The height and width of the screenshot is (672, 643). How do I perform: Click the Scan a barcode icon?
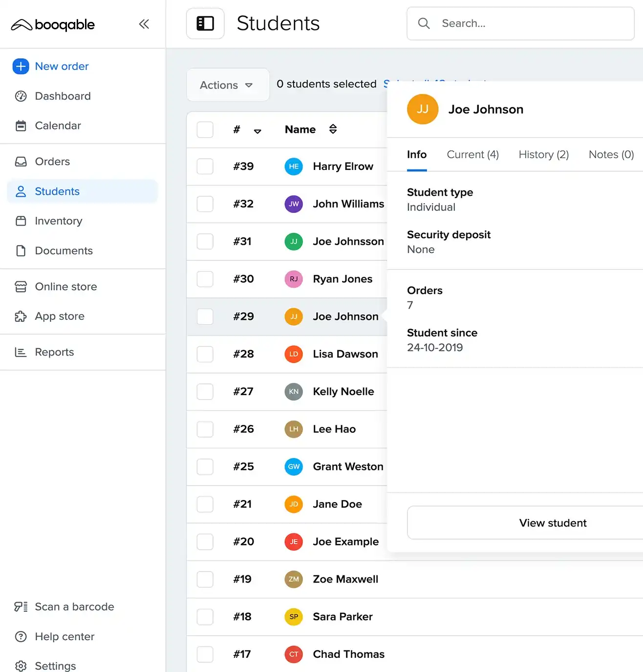click(x=21, y=607)
